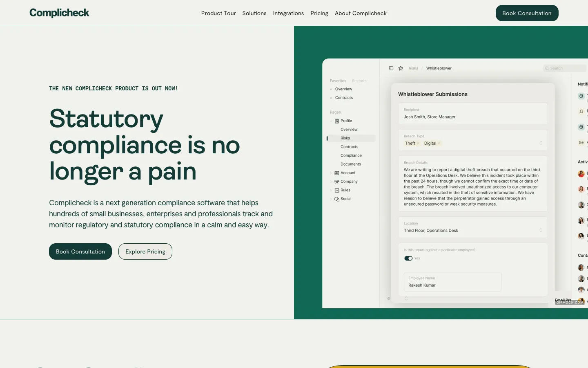Click the Recipient field with Josh Smith

[473, 114]
